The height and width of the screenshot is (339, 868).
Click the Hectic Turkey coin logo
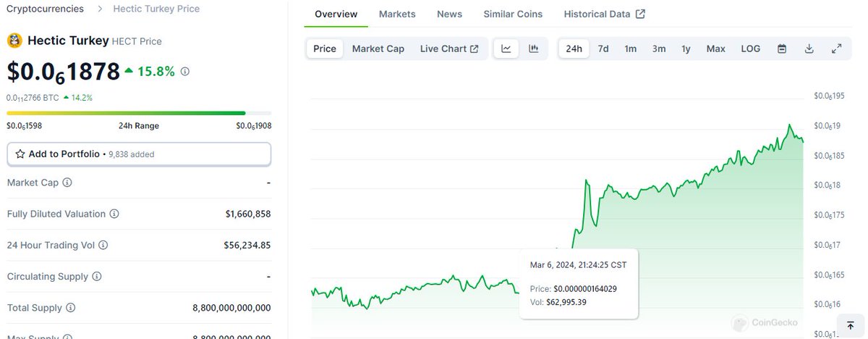coord(14,41)
